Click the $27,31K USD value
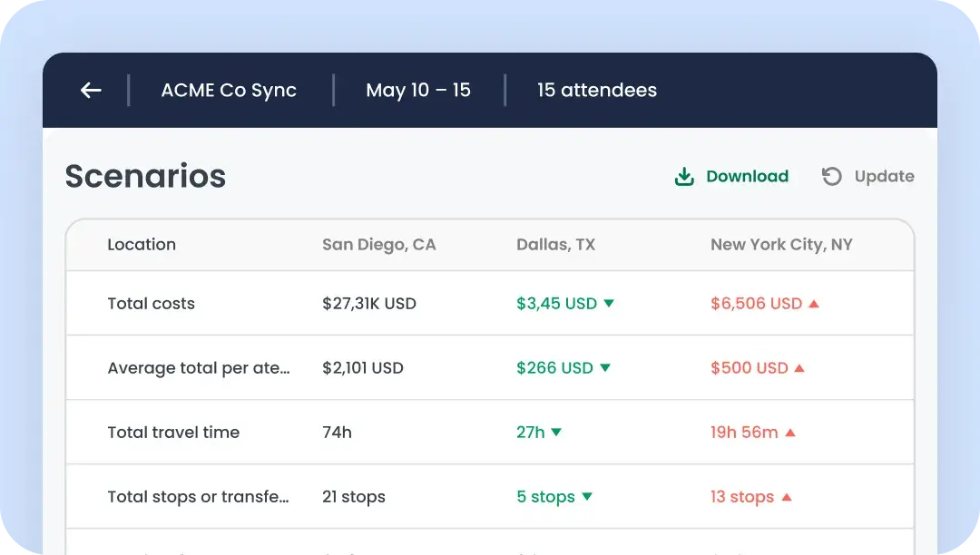This screenshot has width=980, height=555. pyautogui.click(x=369, y=304)
